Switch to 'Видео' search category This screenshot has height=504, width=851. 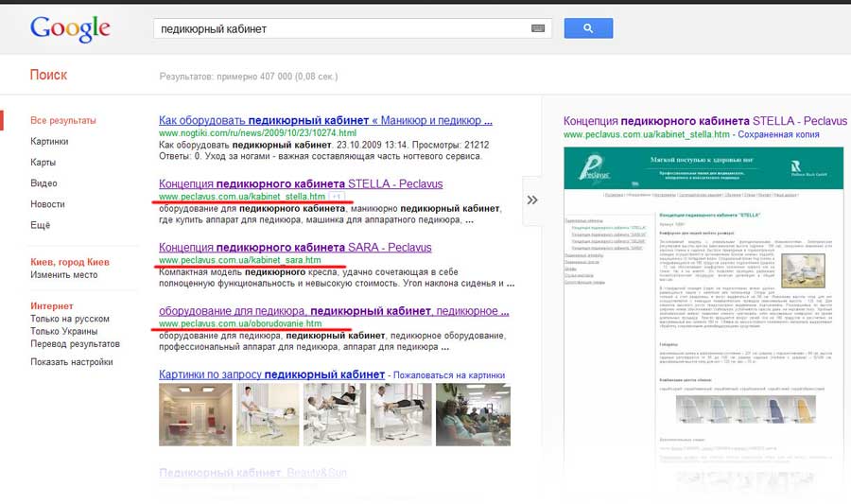click(x=43, y=183)
